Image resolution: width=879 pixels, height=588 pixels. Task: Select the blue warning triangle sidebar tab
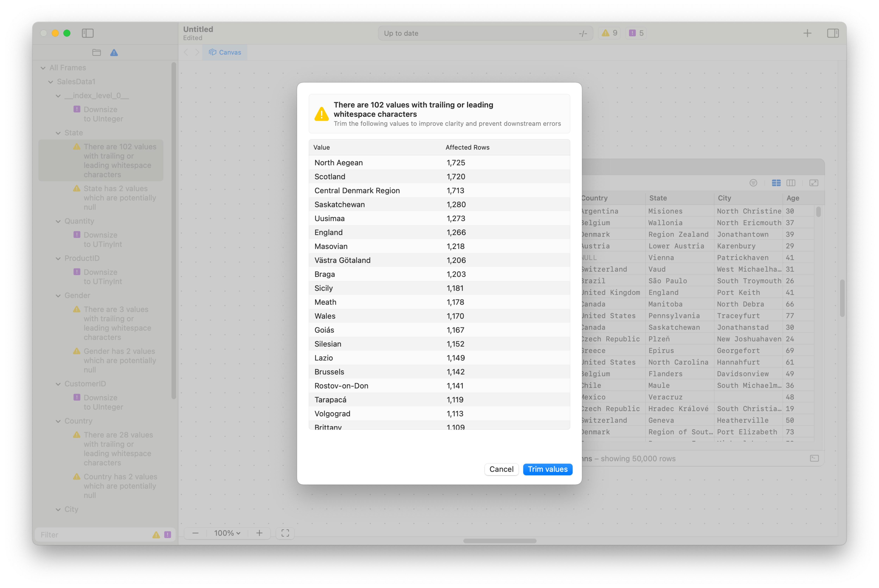[114, 52]
